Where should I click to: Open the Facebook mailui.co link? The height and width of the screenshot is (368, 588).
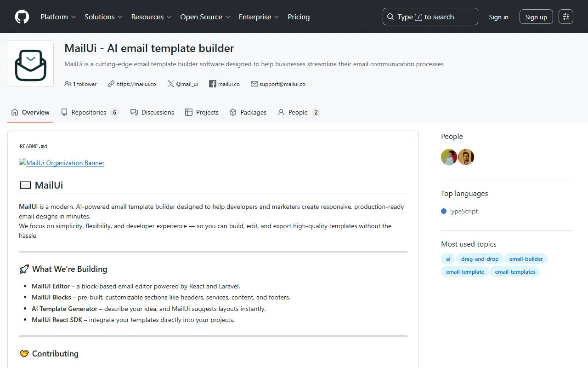(x=224, y=84)
